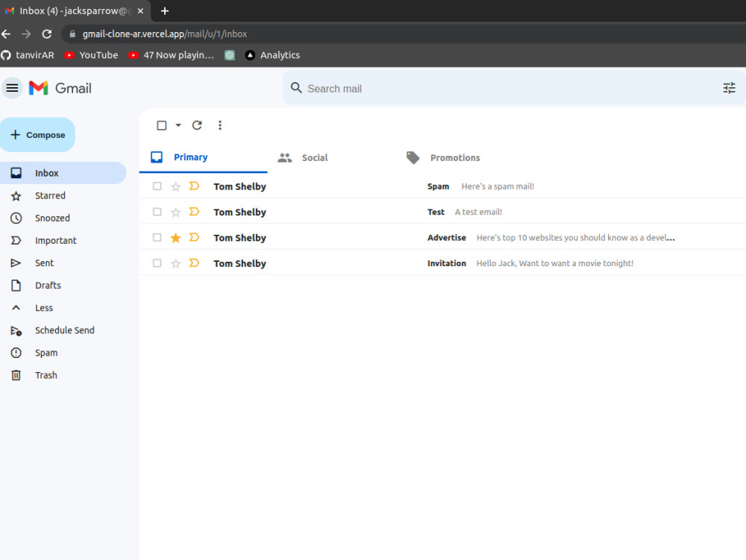Open the tanvirAR GitHub bookmark
Screen dimensions: 746x560
pos(28,55)
